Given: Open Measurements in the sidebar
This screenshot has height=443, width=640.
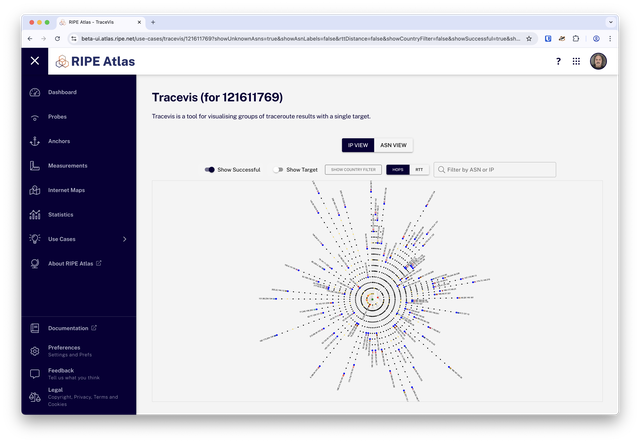Looking at the screenshot, I should click(68, 166).
